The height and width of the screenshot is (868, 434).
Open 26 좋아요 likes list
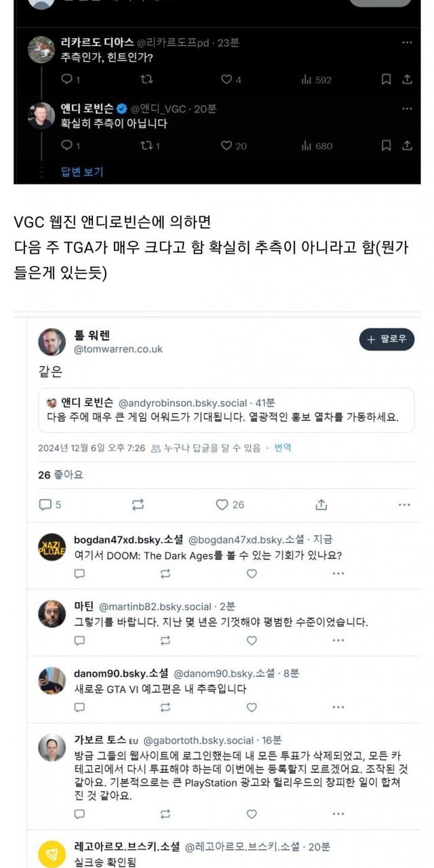tap(60, 475)
